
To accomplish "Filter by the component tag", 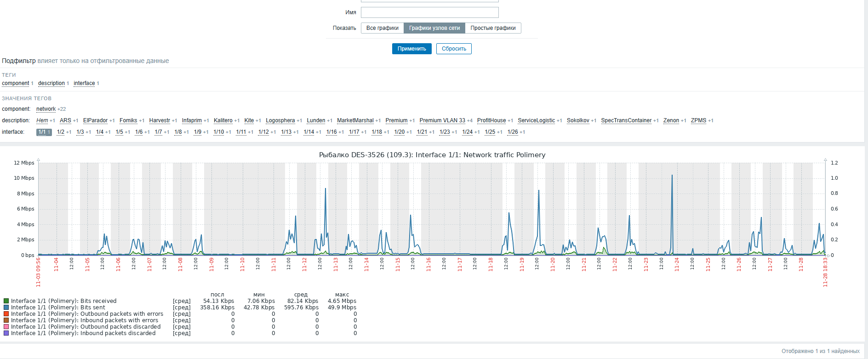I will click(x=16, y=83).
